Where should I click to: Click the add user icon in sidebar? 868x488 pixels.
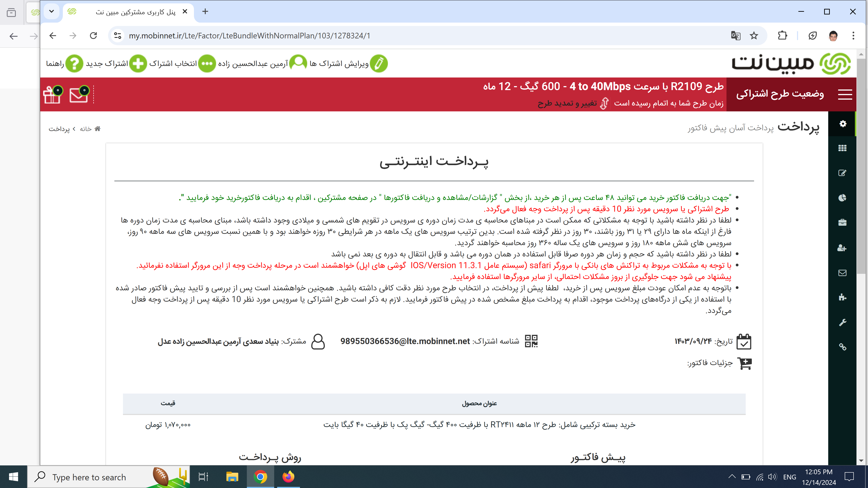pos(842,248)
